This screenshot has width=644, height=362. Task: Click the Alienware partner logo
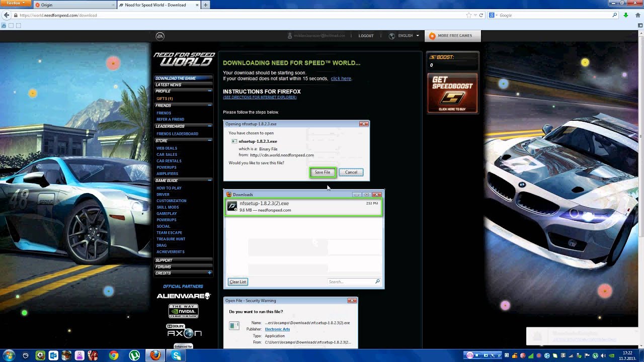click(183, 296)
